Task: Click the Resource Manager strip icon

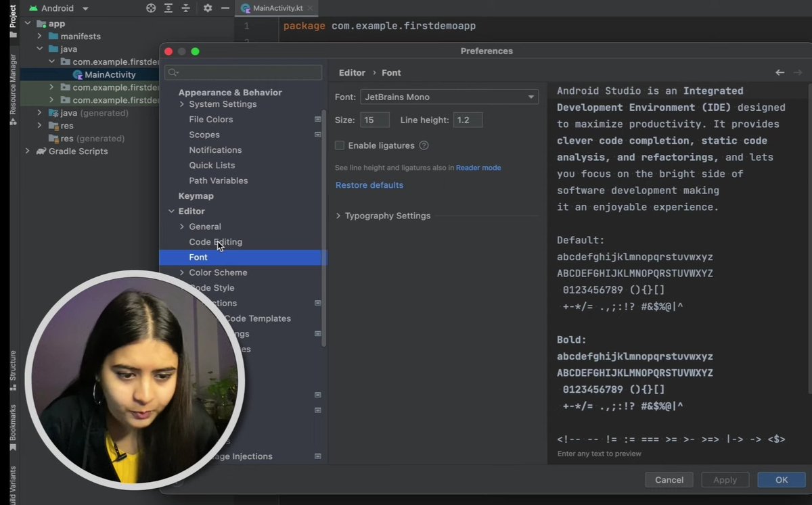Action: [x=13, y=122]
